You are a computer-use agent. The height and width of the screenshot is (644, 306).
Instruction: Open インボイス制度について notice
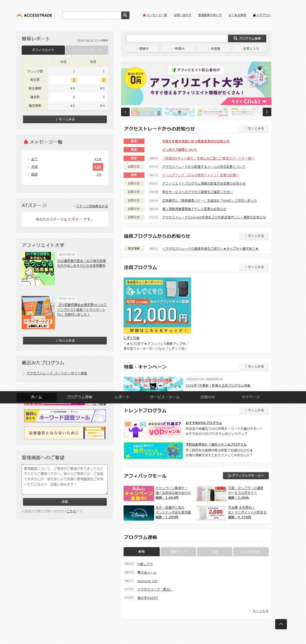pyautogui.click(x=180, y=150)
